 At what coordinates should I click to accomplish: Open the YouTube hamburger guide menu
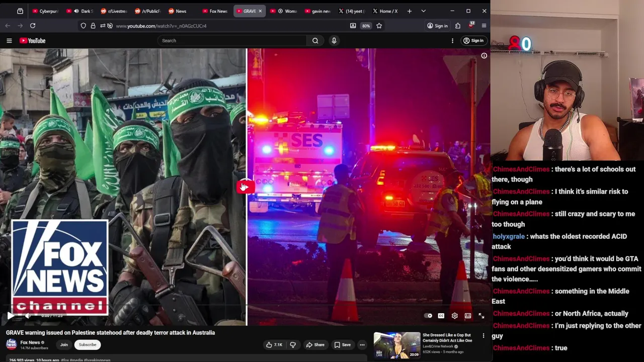(x=9, y=41)
